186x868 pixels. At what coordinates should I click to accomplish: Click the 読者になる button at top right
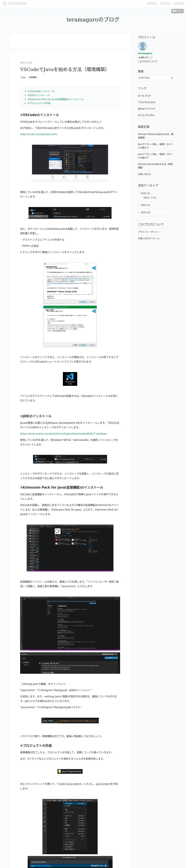coord(177,11)
